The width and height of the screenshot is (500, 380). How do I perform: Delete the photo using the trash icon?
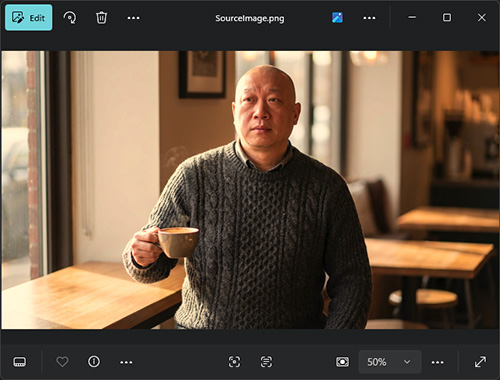[x=101, y=18]
